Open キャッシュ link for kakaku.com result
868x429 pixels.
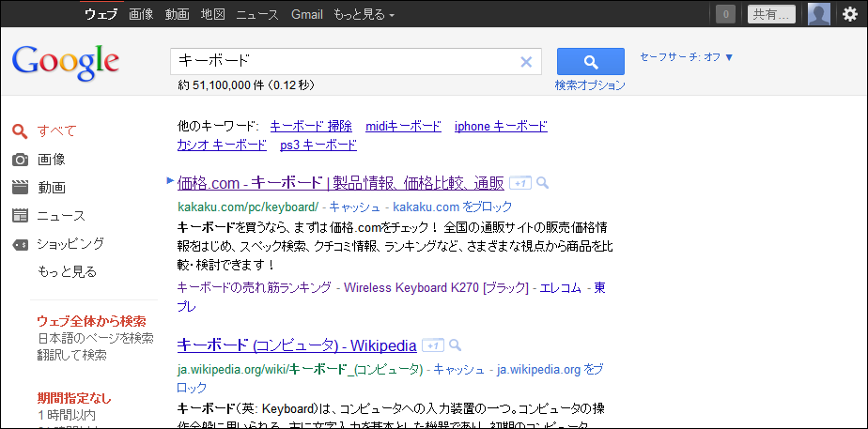point(355,207)
